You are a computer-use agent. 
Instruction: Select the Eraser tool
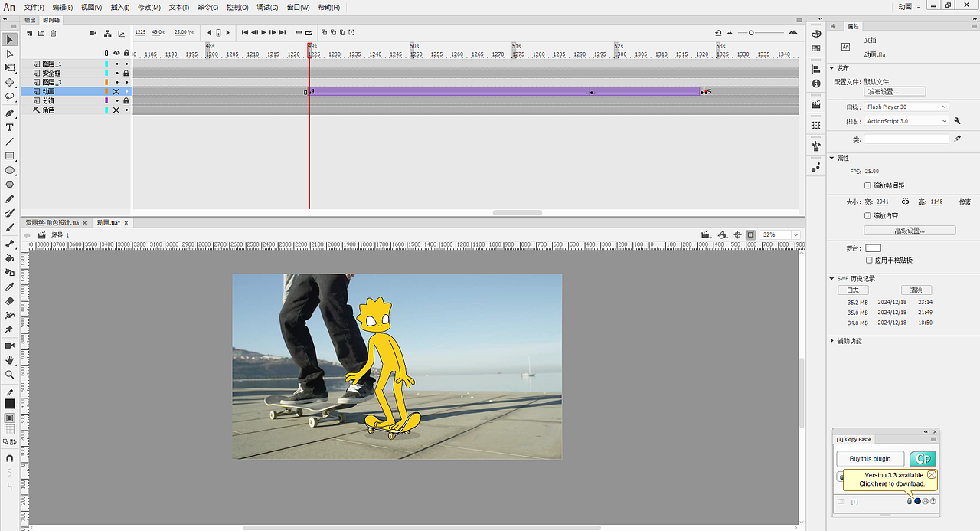10,301
